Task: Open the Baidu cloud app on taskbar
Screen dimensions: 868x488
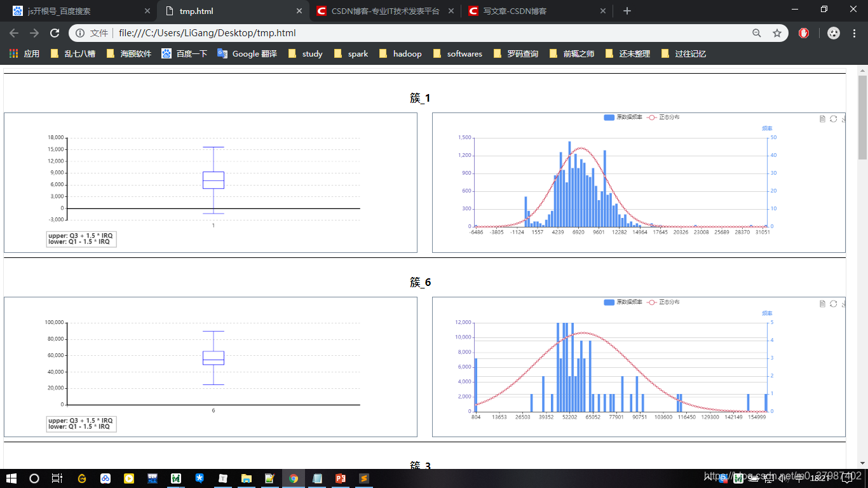Action: (x=105, y=478)
